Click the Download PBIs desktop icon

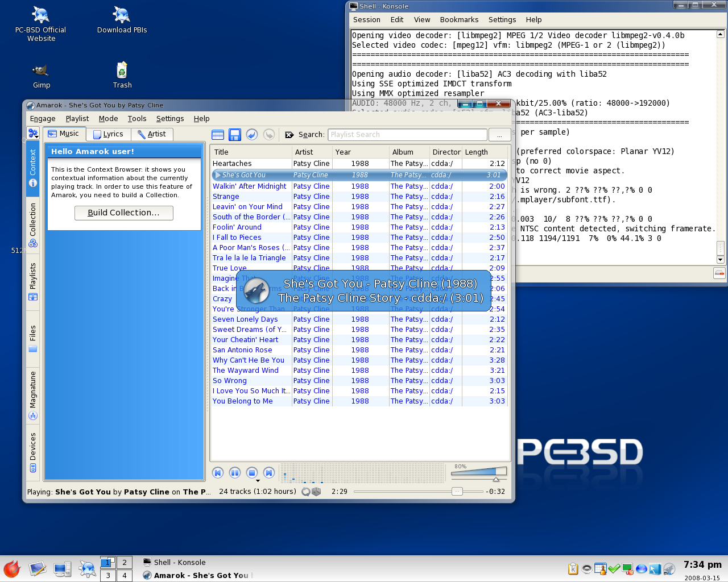tap(122, 20)
